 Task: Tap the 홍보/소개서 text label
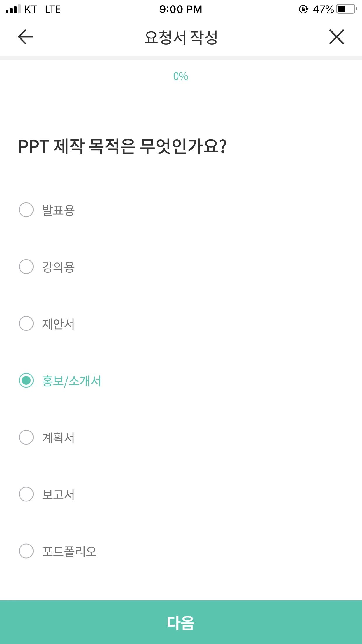click(72, 381)
